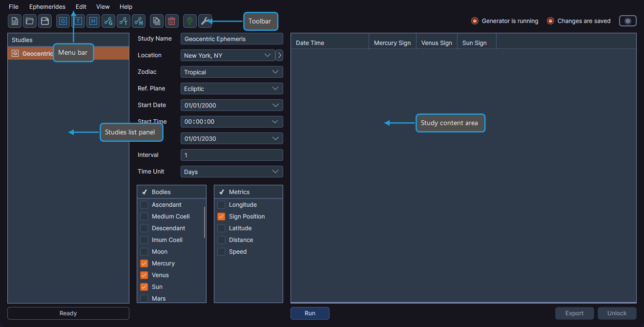The width and height of the screenshot is (644, 327).
Task: Select the Heliocentric chart icon
Action: pyautogui.click(x=138, y=21)
